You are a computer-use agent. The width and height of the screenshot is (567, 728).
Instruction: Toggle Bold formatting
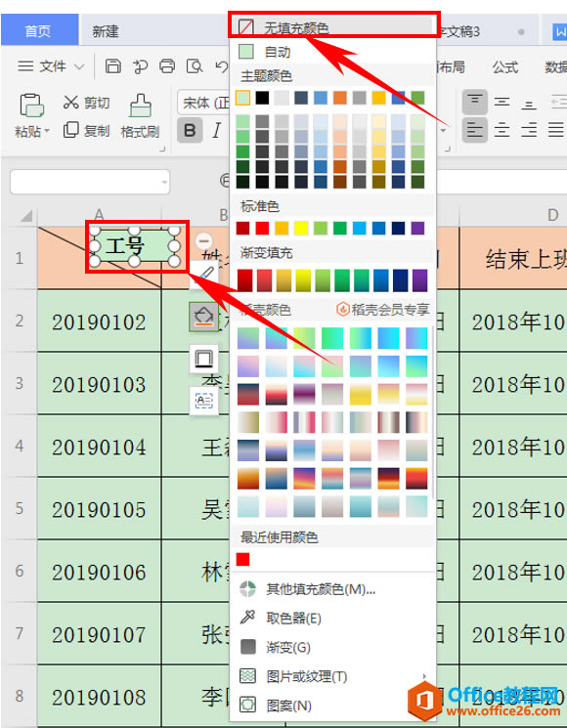click(190, 131)
